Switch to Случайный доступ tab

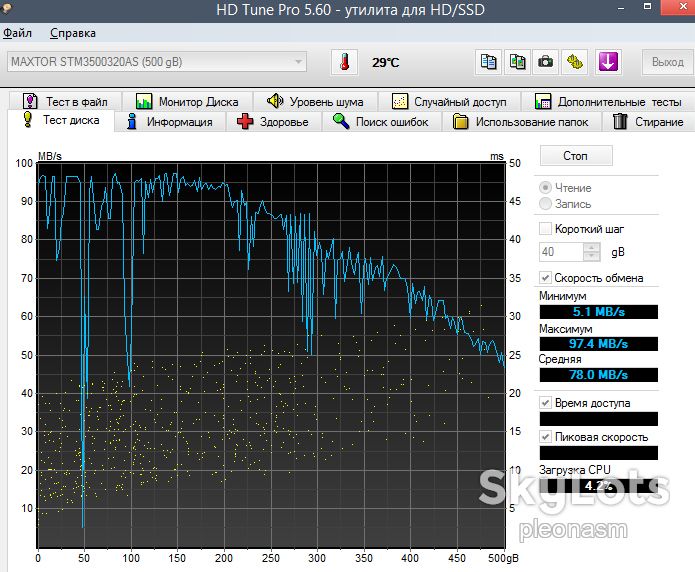pyautogui.click(x=449, y=102)
